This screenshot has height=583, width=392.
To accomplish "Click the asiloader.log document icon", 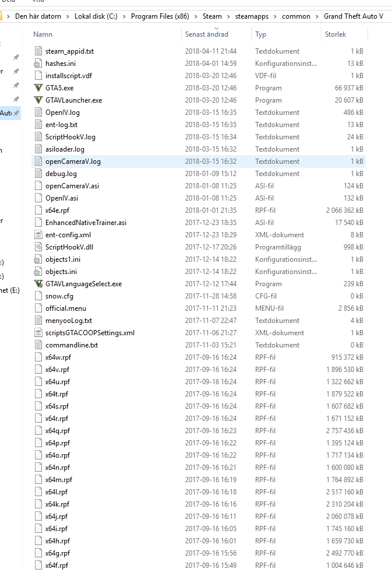I will point(38,149).
